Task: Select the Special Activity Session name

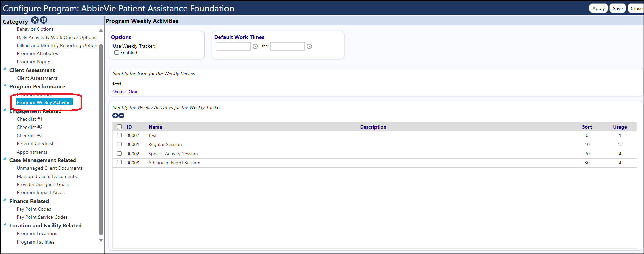Action: [x=173, y=154]
